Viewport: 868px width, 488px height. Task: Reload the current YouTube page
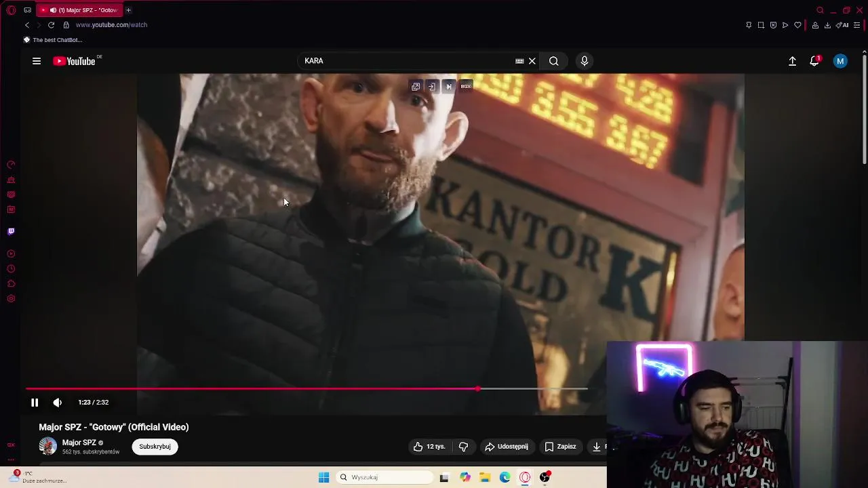click(x=51, y=25)
